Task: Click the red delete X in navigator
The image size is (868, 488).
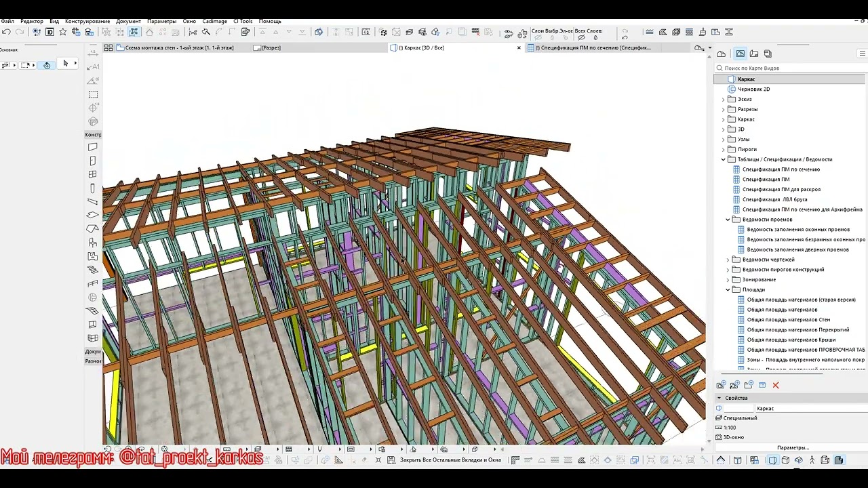Action: (x=776, y=385)
